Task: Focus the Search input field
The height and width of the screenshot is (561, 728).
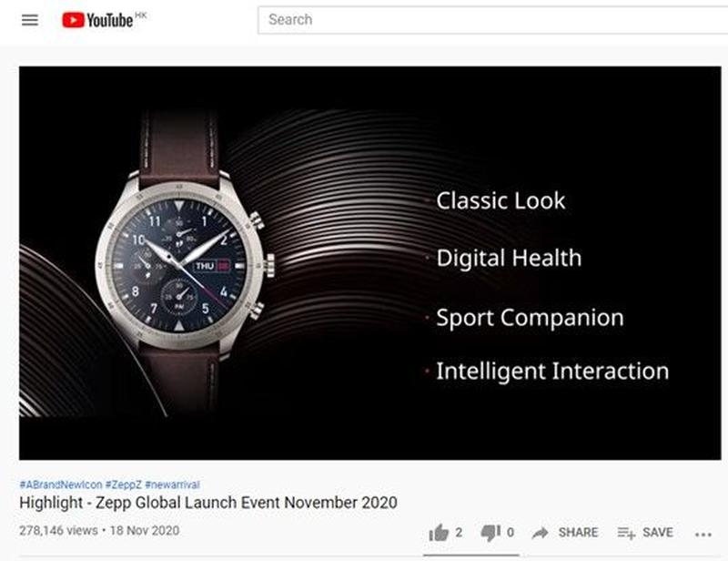Action: pos(492,20)
